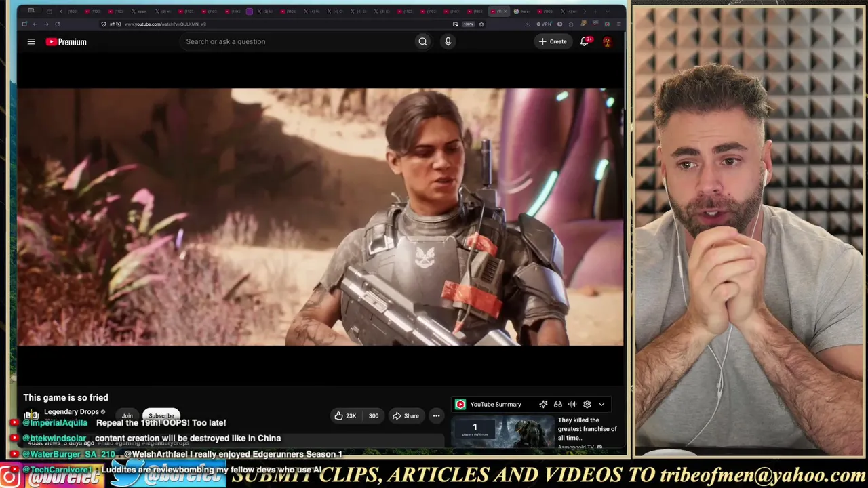Screen dimensions: 868x488
Task: Go forward with the browser forward arrow
Action: point(46,24)
